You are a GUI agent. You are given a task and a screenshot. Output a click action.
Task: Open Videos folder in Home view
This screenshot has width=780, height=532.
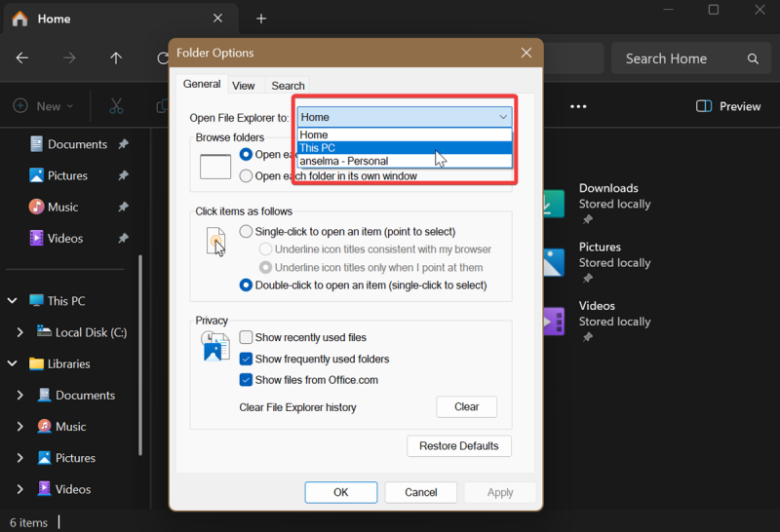[x=599, y=322]
